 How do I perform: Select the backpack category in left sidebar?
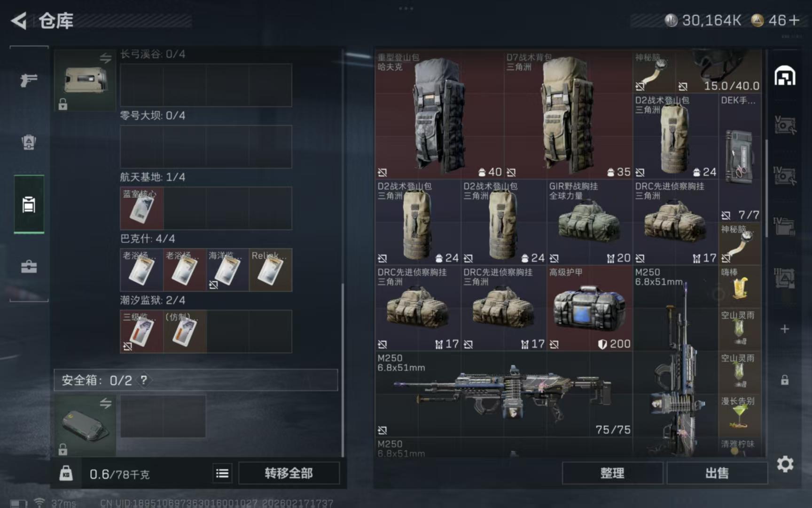(29, 142)
